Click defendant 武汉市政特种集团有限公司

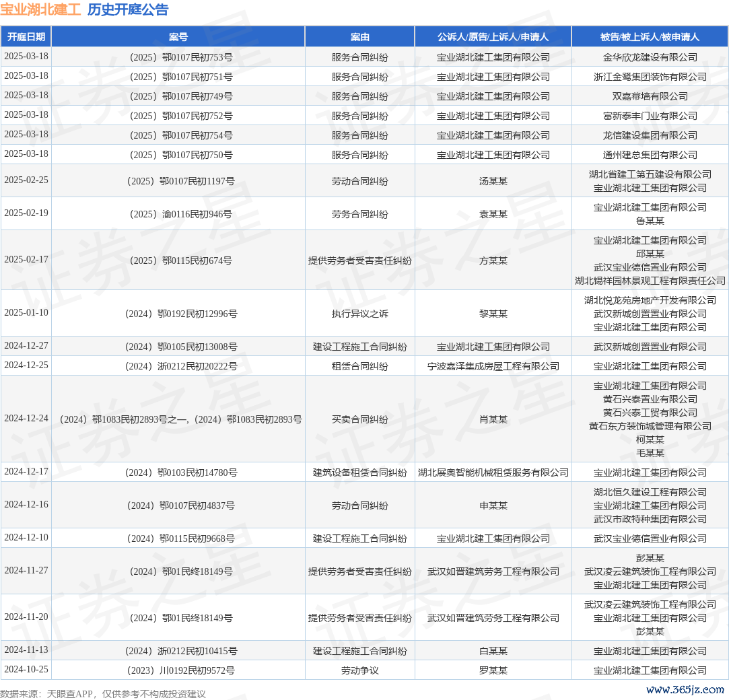click(x=650, y=519)
